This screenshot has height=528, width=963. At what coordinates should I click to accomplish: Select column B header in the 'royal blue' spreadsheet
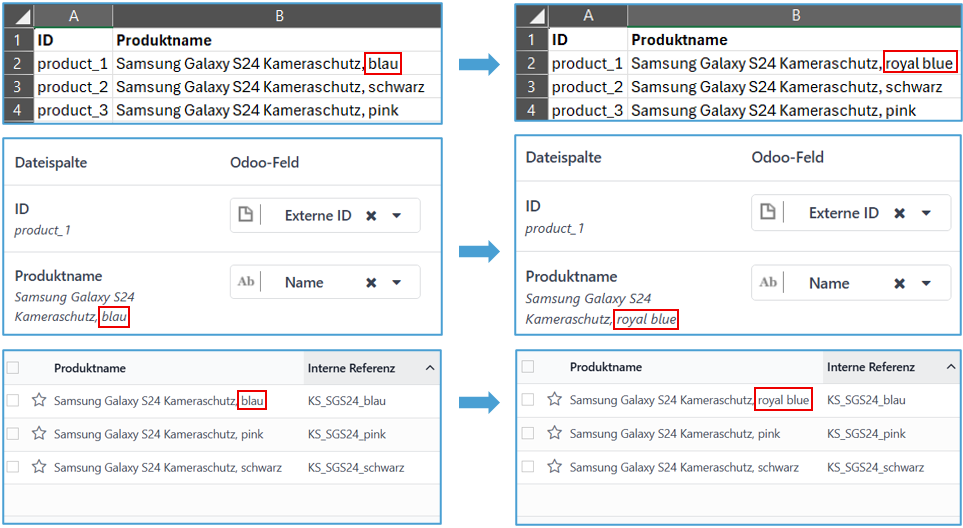(x=795, y=15)
